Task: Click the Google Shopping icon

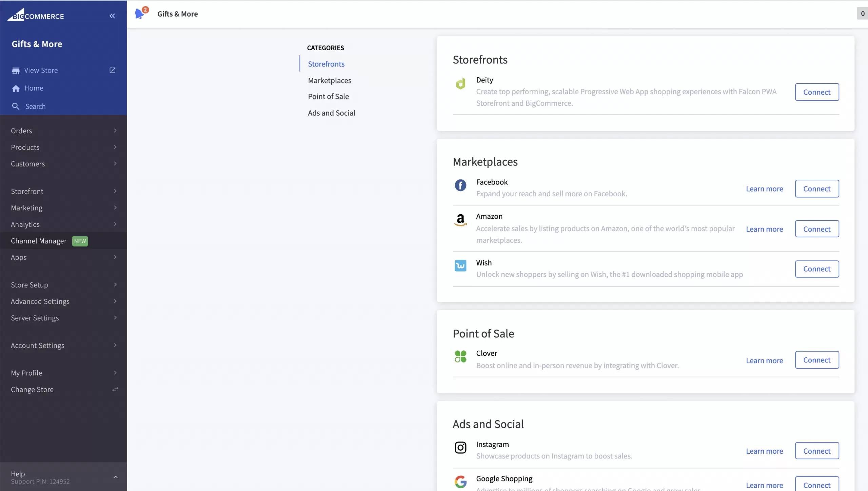Action: [x=460, y=482]
